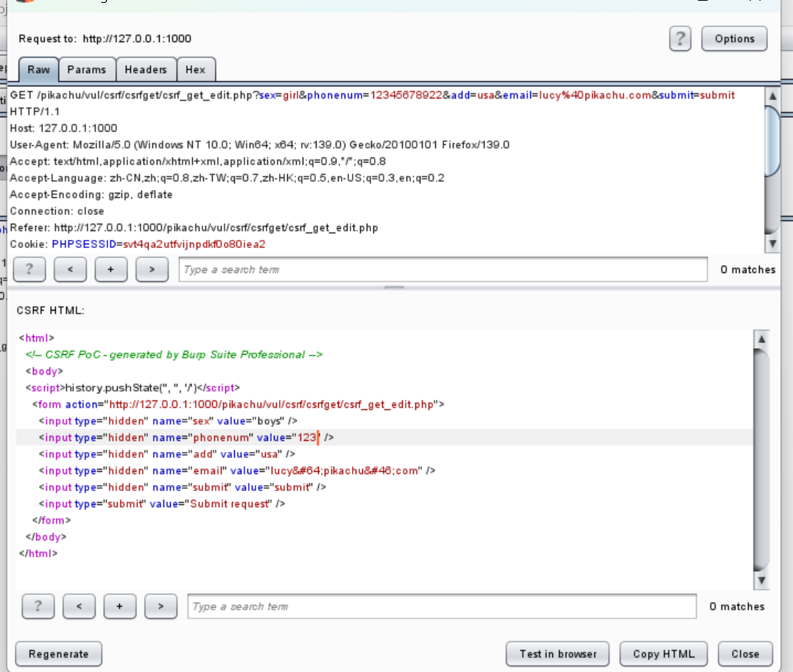Switch to the Hex tab
The height and width of the screenshot is (672, 793).
(x=196, y=69)
